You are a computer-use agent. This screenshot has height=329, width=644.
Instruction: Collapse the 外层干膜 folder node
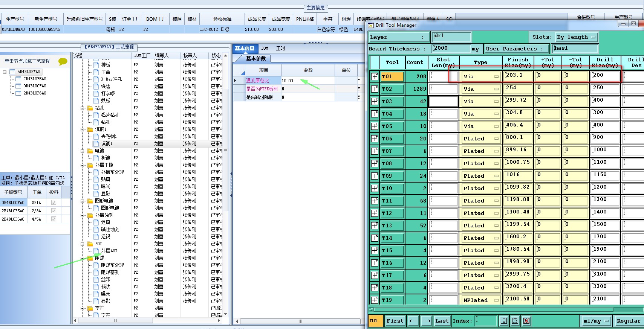[83, 165]
